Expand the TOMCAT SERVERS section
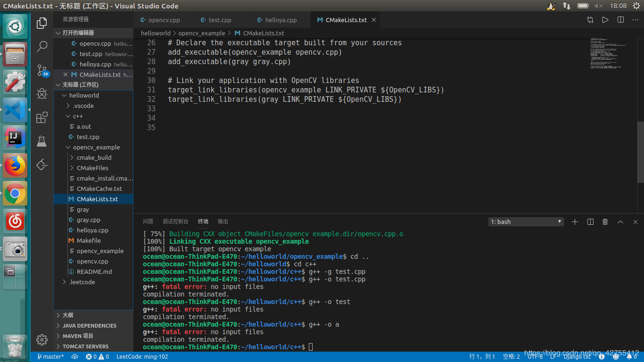Screen dimensions: 644x362 93,346
